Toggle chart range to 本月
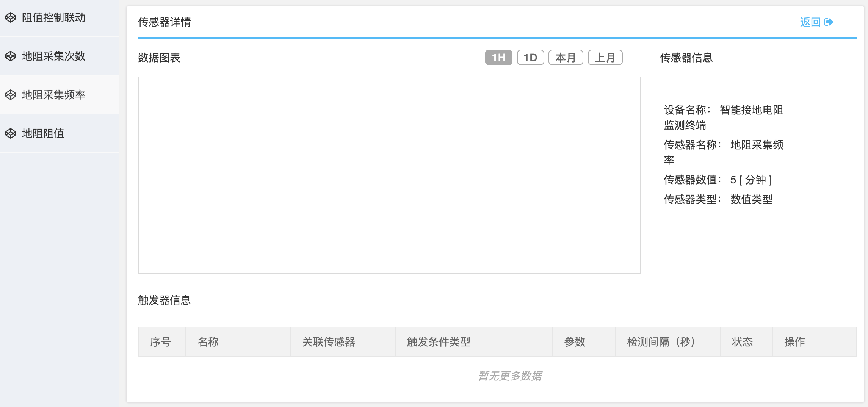The image size is (868, 407). 566,57
